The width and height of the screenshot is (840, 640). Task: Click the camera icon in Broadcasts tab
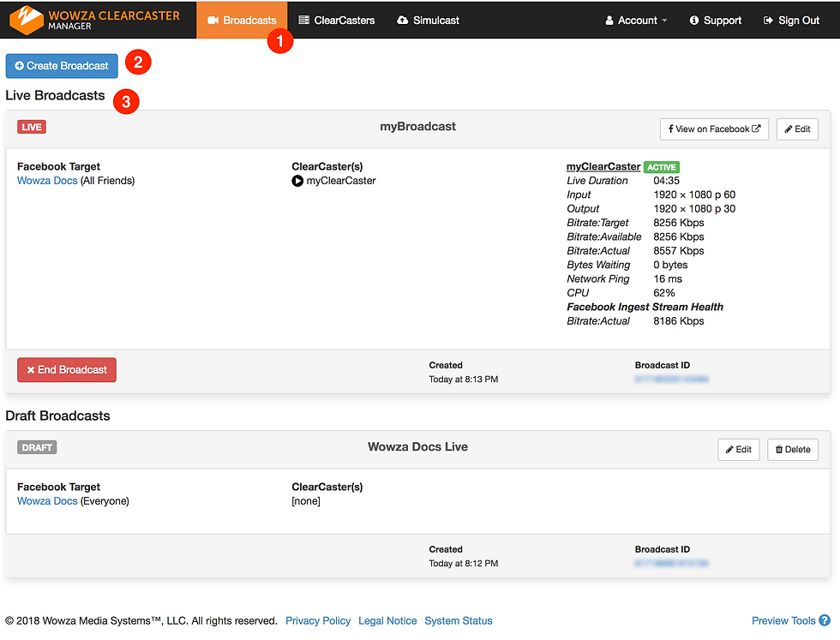click(x=213, y=21)
